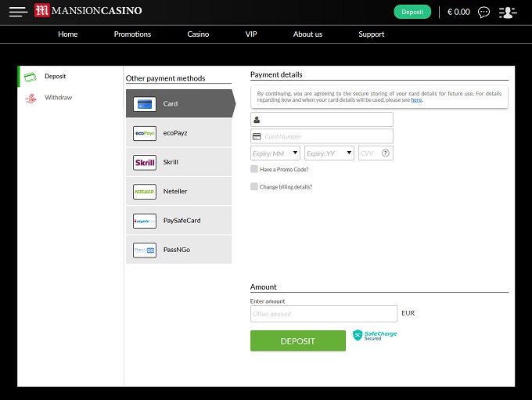
Task: Focus the Other amount input field
Action: coord(324,314)
